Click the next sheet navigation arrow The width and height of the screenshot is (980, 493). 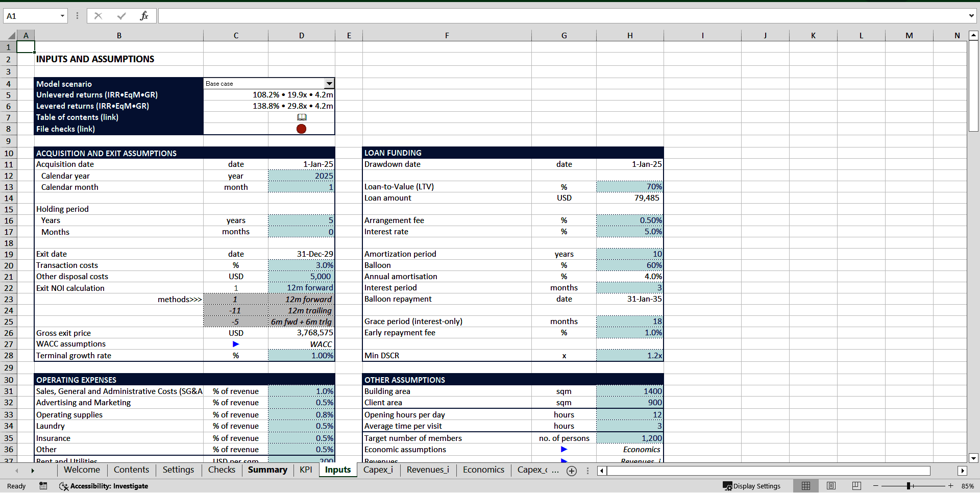[33, 471]
